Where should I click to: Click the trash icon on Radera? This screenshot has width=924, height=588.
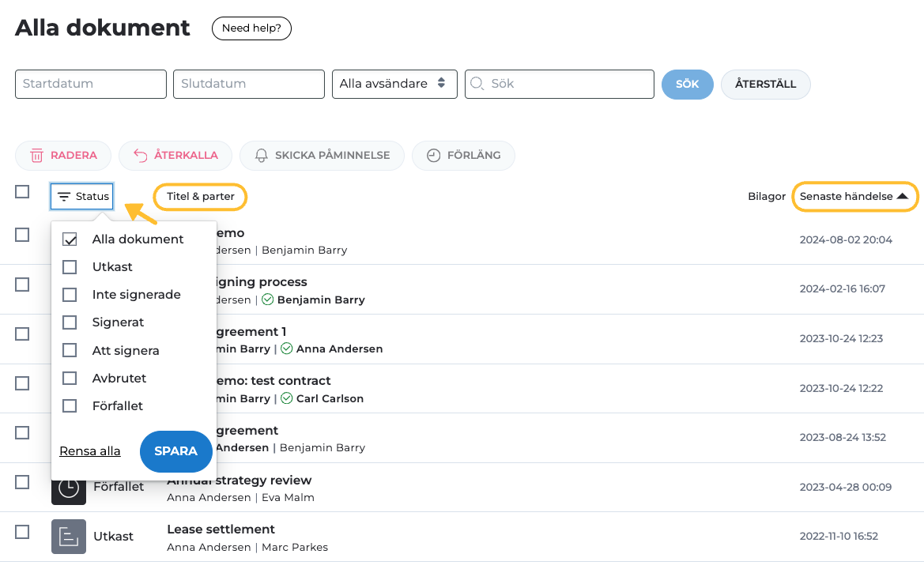(x=37, y=156)
